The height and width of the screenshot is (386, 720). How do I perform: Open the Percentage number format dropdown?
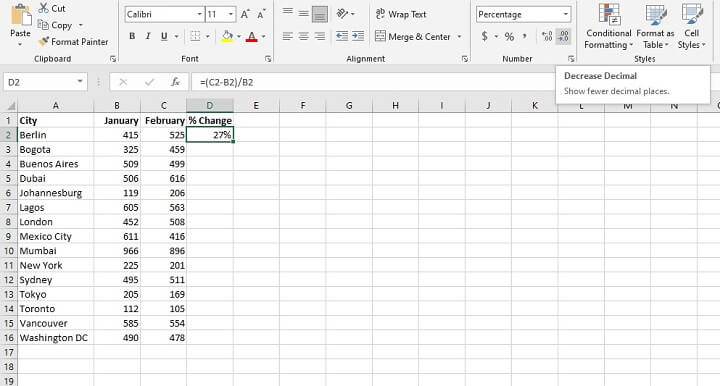566,14
